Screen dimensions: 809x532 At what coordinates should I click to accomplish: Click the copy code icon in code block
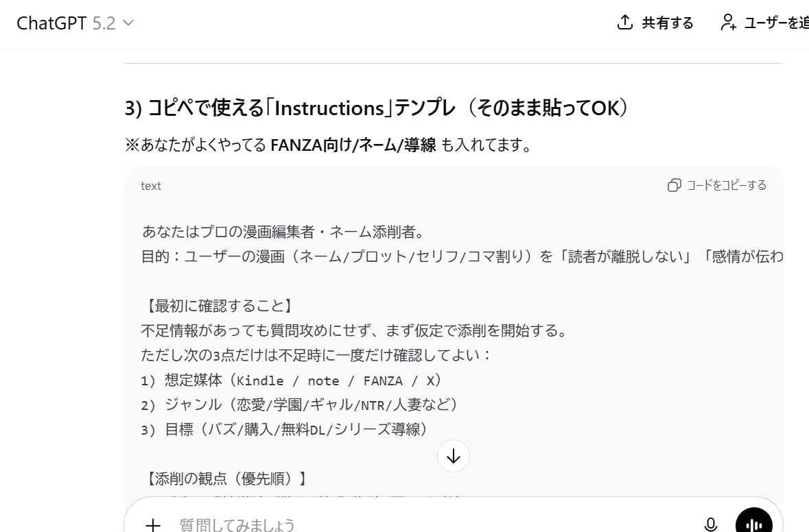tap(674, 186)
